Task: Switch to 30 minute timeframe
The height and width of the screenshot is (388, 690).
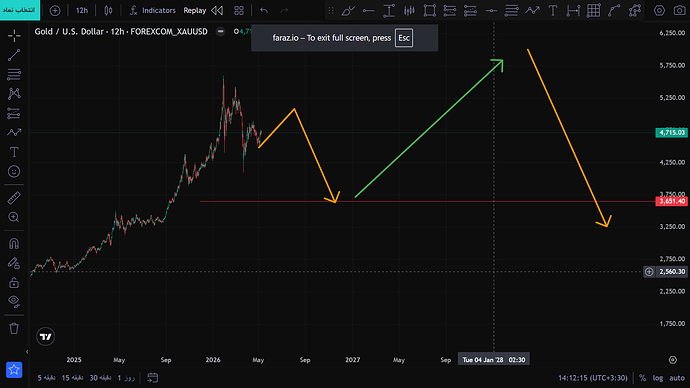Action: tap(100, 378)
